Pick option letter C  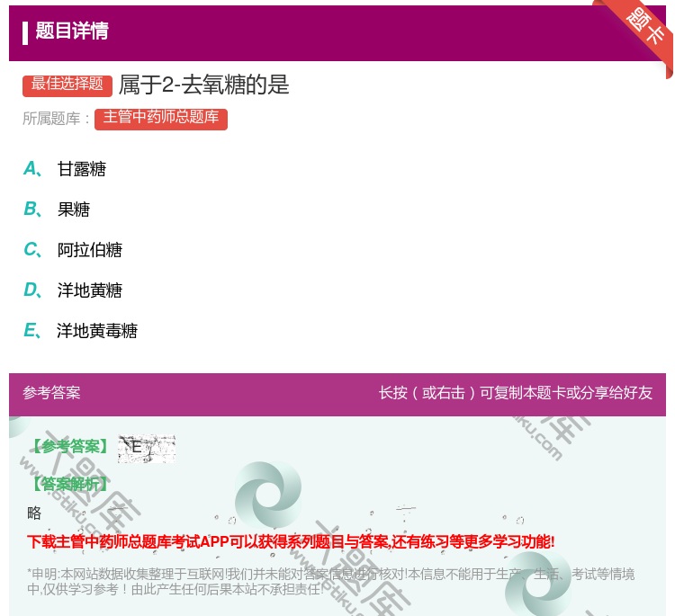pos(31,250)
